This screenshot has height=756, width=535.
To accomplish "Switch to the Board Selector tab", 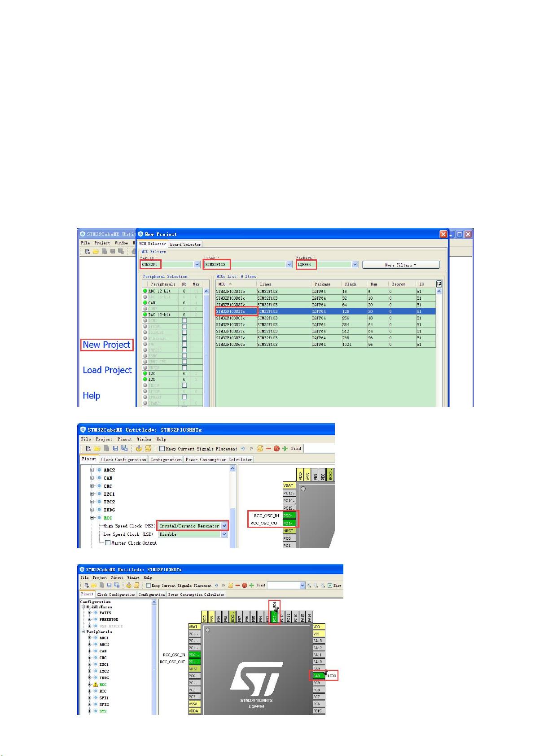I will coord(185,244).
